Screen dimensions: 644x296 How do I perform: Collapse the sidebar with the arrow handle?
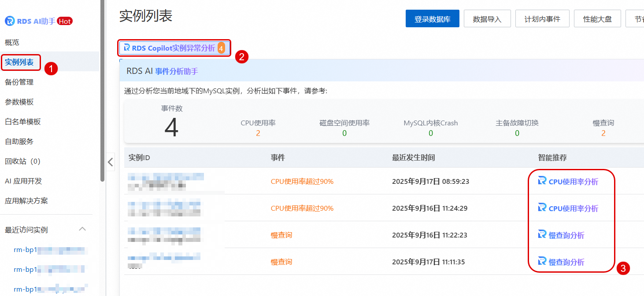click(111, 162)
